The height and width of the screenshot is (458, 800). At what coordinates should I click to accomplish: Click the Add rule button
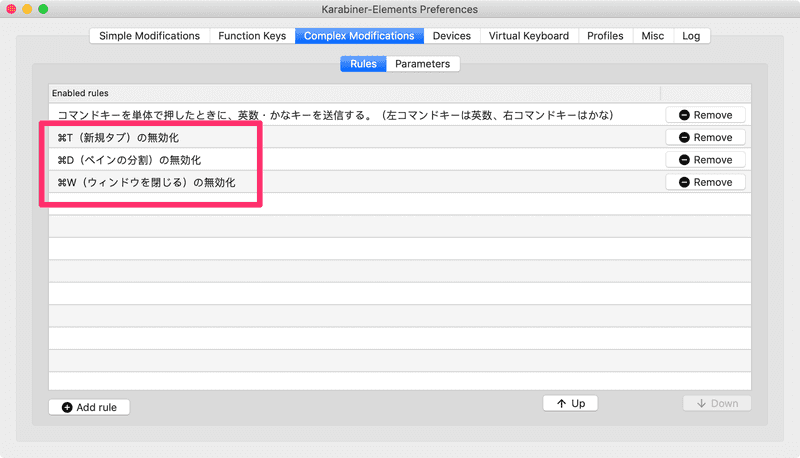point(89,407)
